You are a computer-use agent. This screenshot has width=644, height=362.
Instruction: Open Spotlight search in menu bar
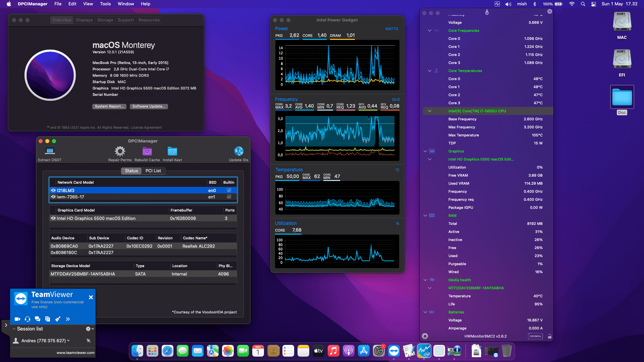click(x=583, y=4)
